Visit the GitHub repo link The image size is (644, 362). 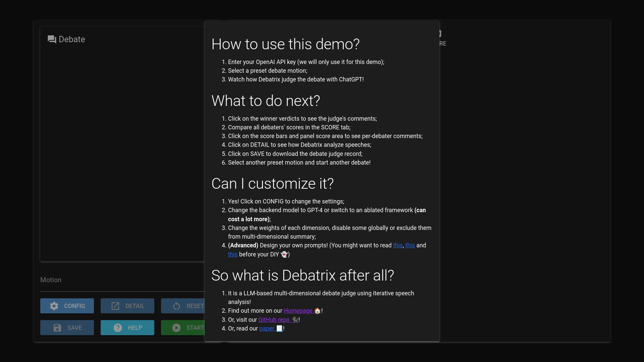(274, 320)
